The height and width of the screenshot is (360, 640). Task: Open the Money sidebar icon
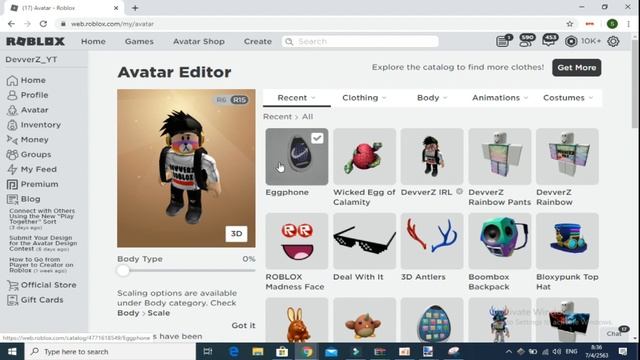click(12, 140)
